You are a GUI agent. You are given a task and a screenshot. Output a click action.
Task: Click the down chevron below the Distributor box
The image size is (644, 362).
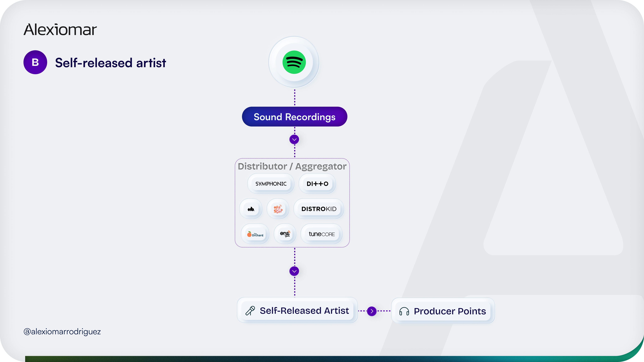(294, 271)
